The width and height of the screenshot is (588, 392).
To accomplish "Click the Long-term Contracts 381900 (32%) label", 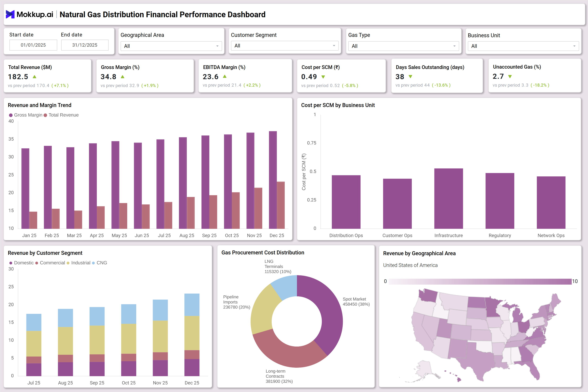I will click(x=279, y=376).
